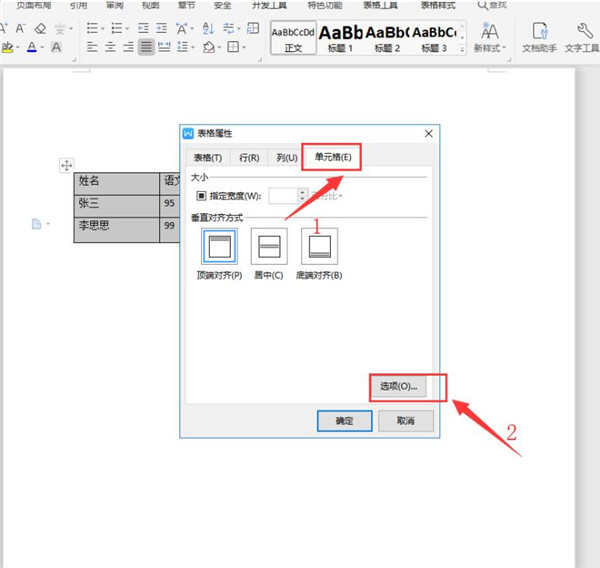Select the bulleted list icon
The image size is (600, 568).
pos(92,27)
